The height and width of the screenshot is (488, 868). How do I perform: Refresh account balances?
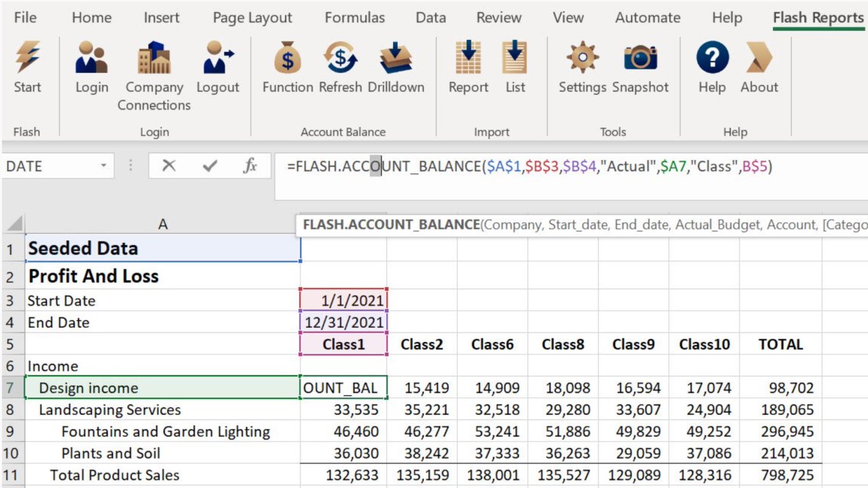(x=341, y=58)
